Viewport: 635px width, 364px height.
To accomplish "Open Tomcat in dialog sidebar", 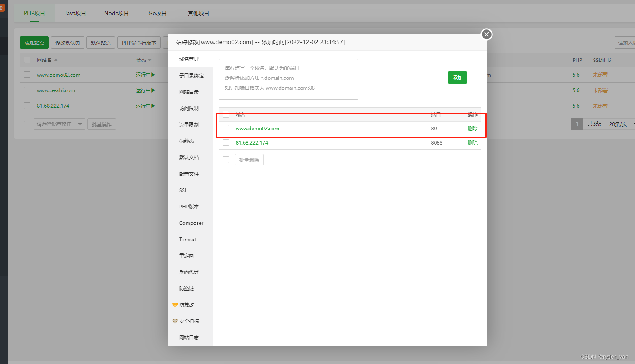I will [x=190, y=239].
